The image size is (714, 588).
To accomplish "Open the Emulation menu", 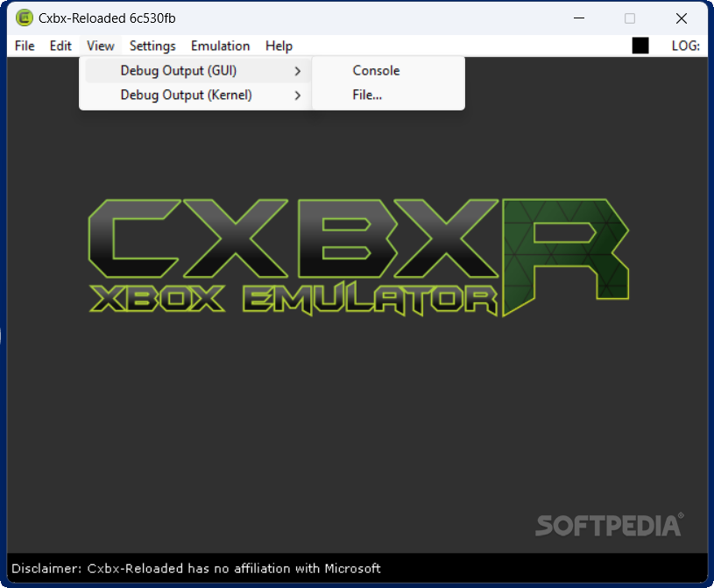I will pyautogui.click(x=221, y=46).
